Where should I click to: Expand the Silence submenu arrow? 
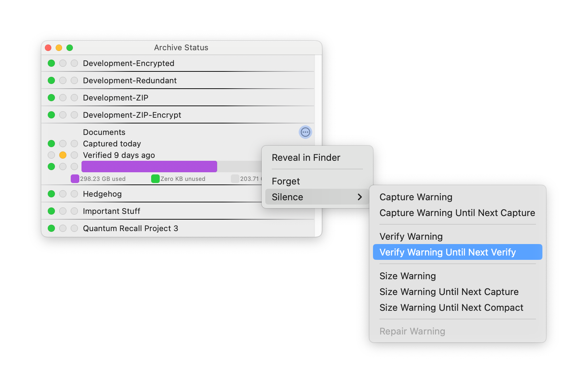click(x=360, y=197)
